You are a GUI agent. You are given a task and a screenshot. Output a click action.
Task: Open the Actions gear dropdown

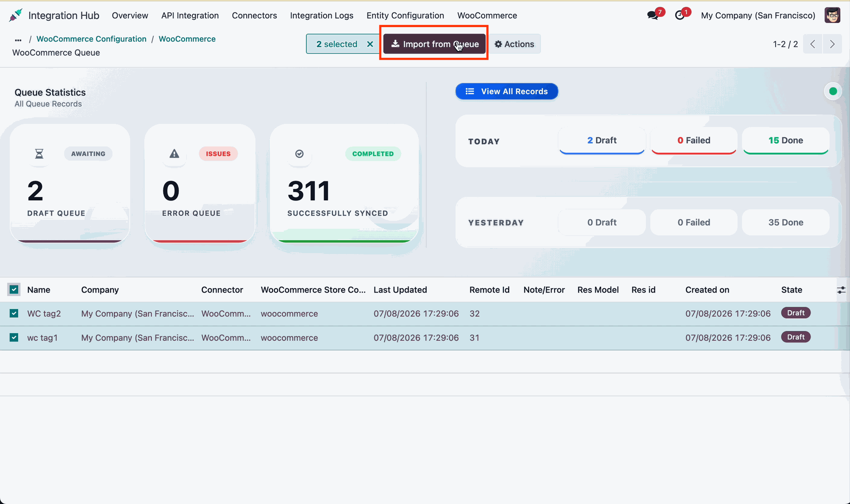coord(514,44)
